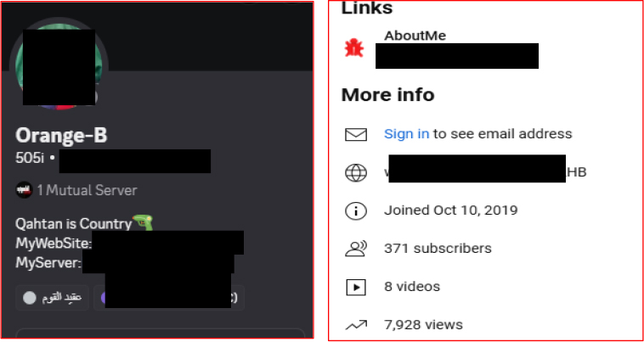
Task: Click the envelope email icon
Action: [x=356, y=134]
